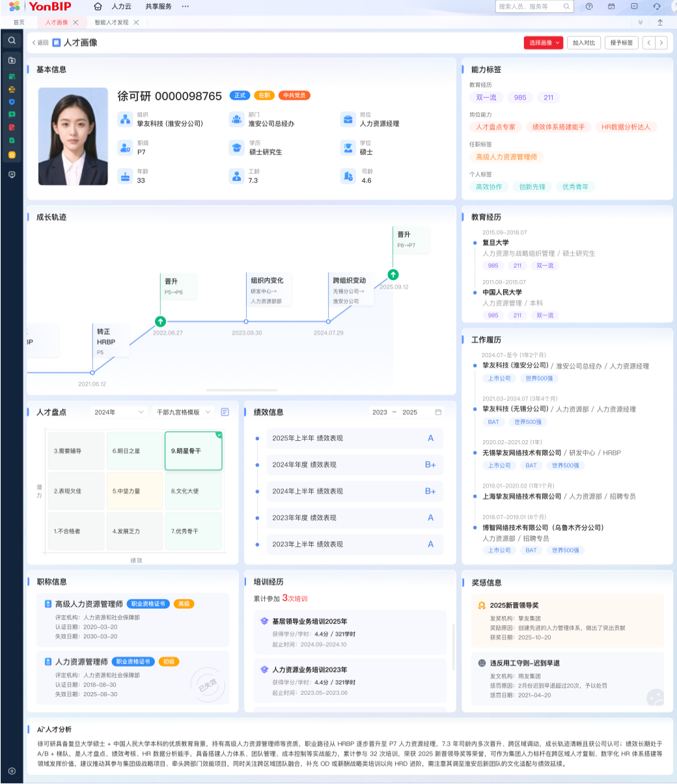The height and width of the screenshot is (784, 677).
Task: Open the calendar icon in top bar
Action: click(611, 7)
